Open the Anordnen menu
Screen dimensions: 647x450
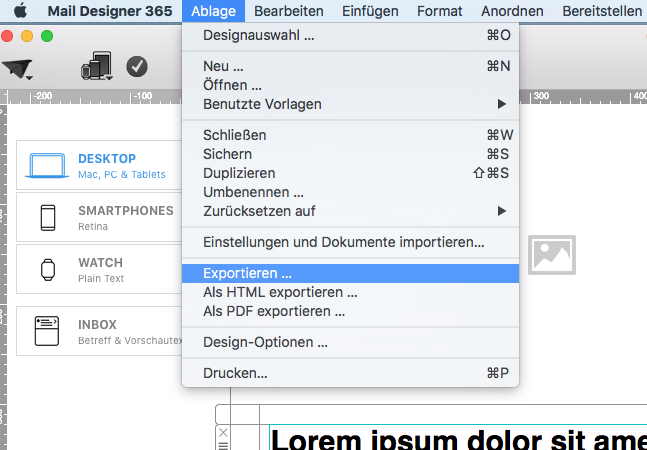tap(512, 11)
